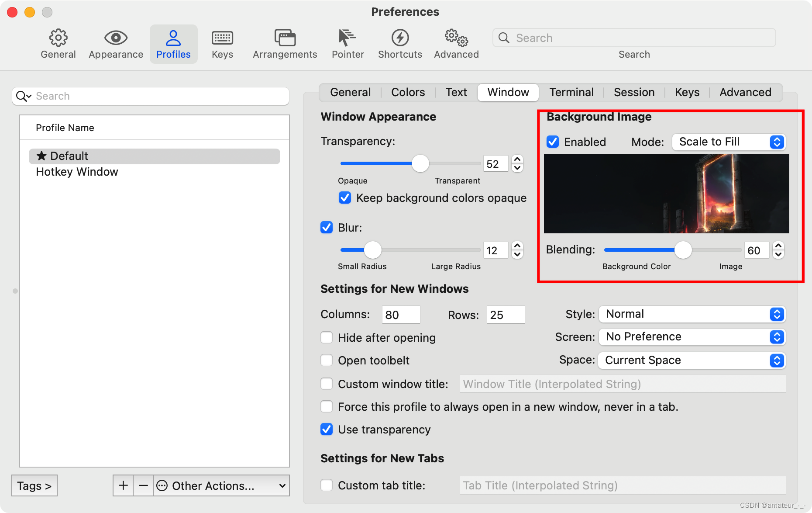Image resolution: width=812 pixels, height=513 pixels.
Task: Focus the preferences toolbar Search field
Action: click(x=634, y=38)
